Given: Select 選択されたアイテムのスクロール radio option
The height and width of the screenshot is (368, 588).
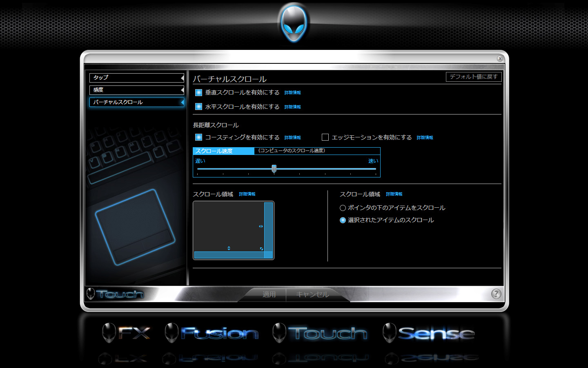Looking at the screenshot, I should click(343, 220).
